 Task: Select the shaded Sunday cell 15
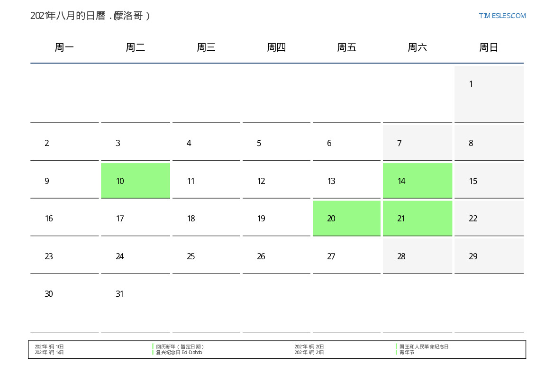coord(489,180)
